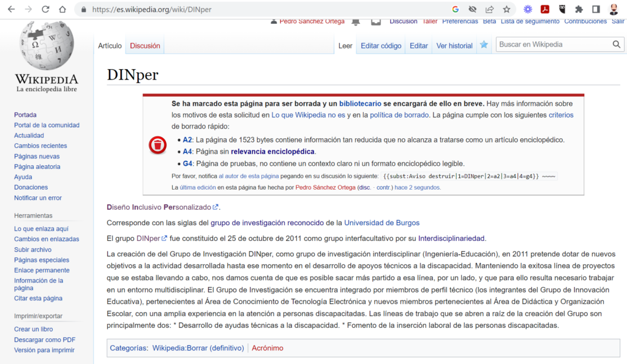627x364 pixels.
Task: Open external link icon after Personalizado
Action: [216, 207]
